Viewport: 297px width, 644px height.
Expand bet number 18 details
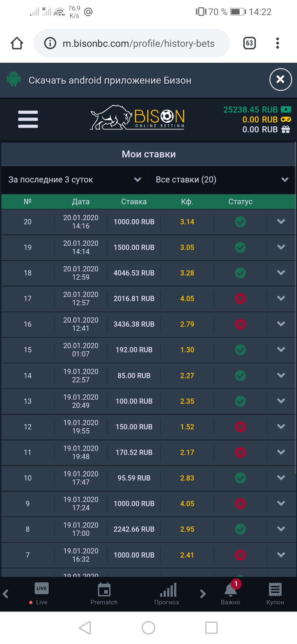click(x=281, y=273)
